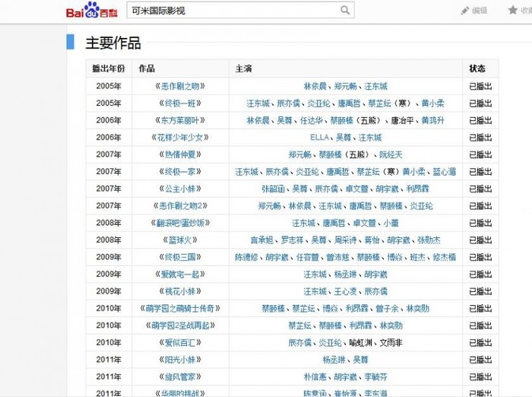Open 杨丞琳 link in 《阳光小妹》 row
The width and height of the screenshot is (532, 397).
334,360
